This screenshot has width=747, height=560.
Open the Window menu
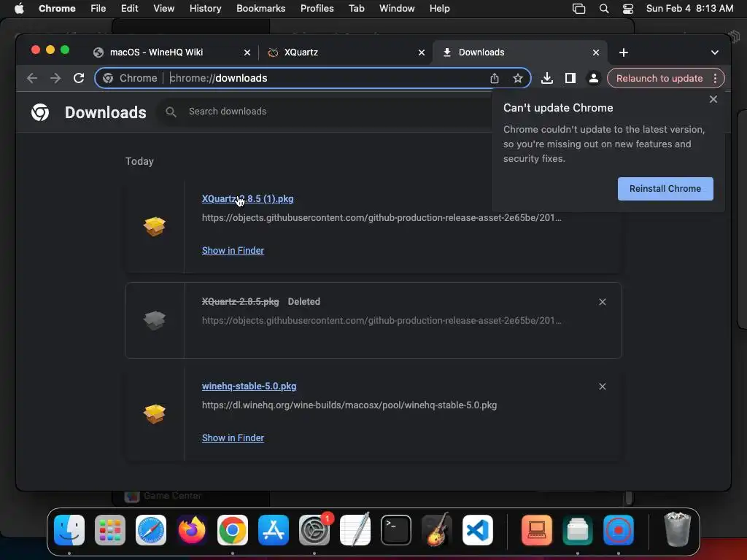[x=397, y=9]
